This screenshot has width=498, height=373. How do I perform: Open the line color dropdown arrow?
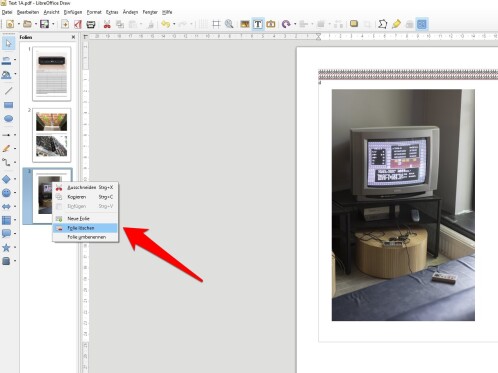(15, 60)
